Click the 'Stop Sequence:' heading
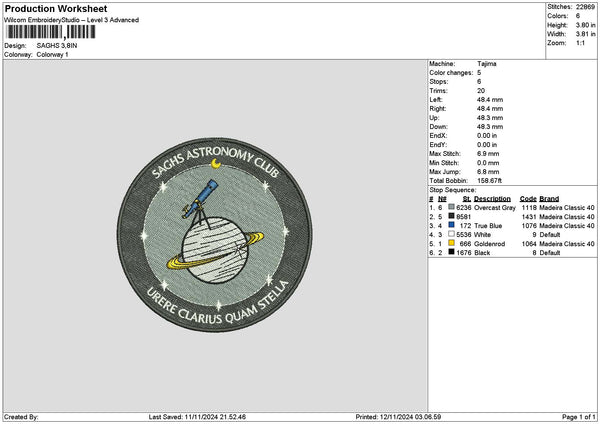The image size is (600, 424). pyautogui.click(x=453, y=190)
